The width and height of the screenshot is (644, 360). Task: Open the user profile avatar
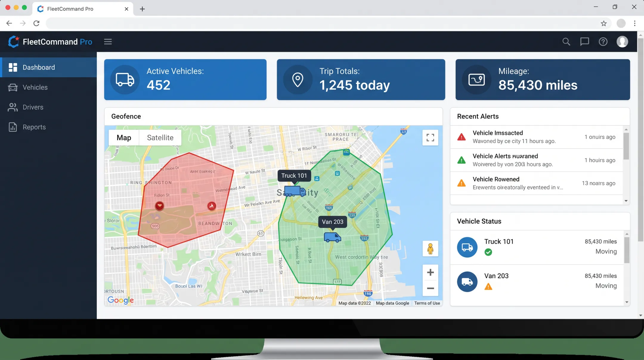tap(622, 41)
